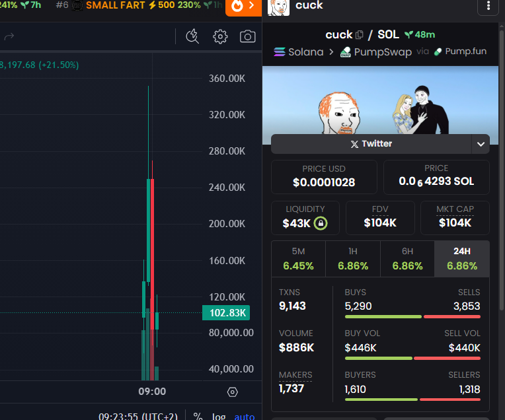The width and height of the screenshot is (505, 420).
Task: Click the BUYS 5,290 count
Action: point(358,306)
